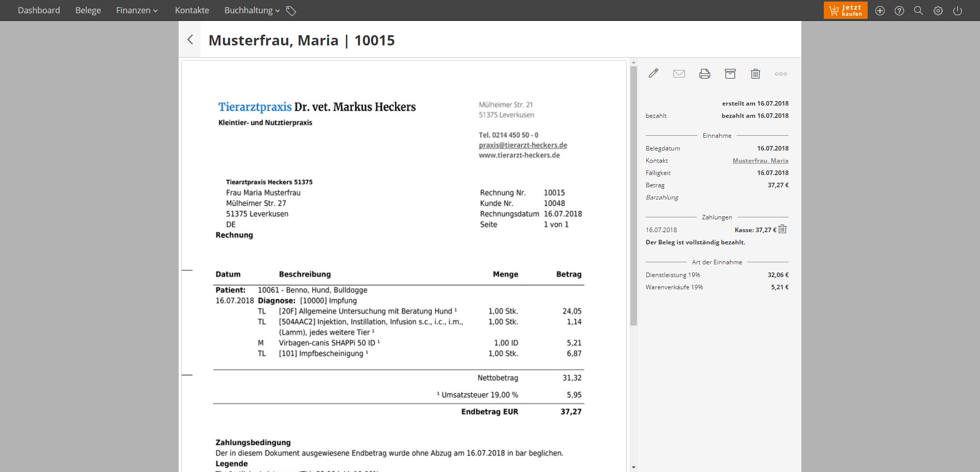Viewport: 980px width, 472px height.
Task: Delete the Kasse payment of 37,27 €
Action: pos(782,230)
